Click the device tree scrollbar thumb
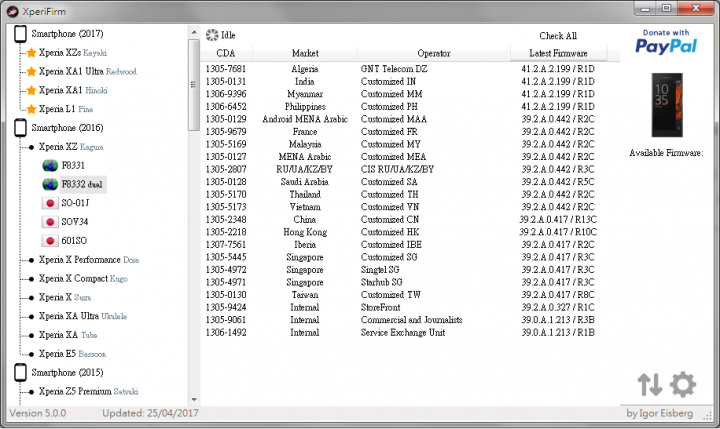The width and height of the screenshot is (720, 429). tap(194, 85)
